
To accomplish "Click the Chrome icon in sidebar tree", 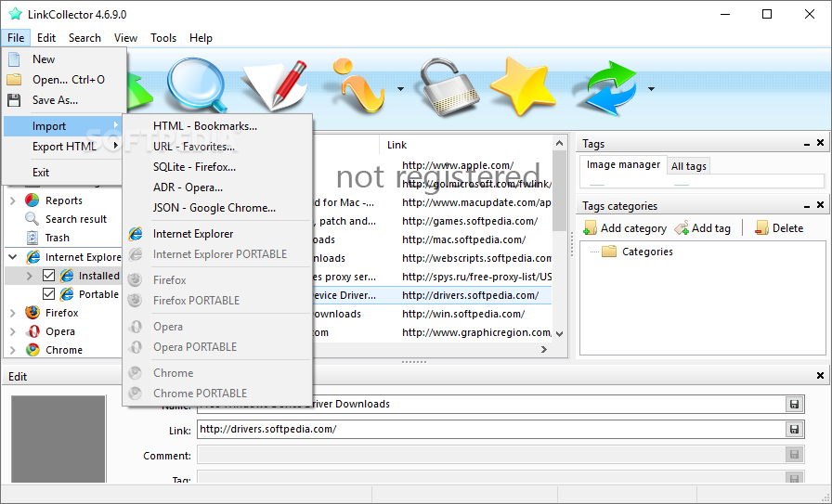I will tap(32, 350).
